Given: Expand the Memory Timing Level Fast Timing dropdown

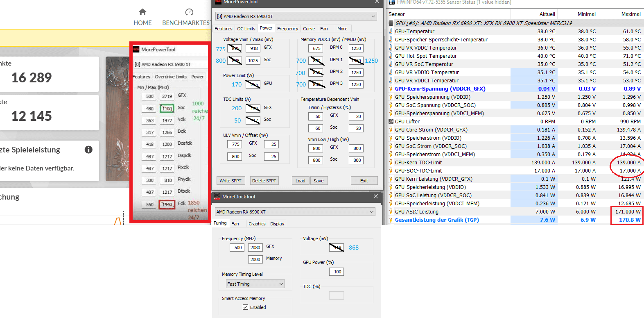Looking at the screenshot, I should coord(255,284).
